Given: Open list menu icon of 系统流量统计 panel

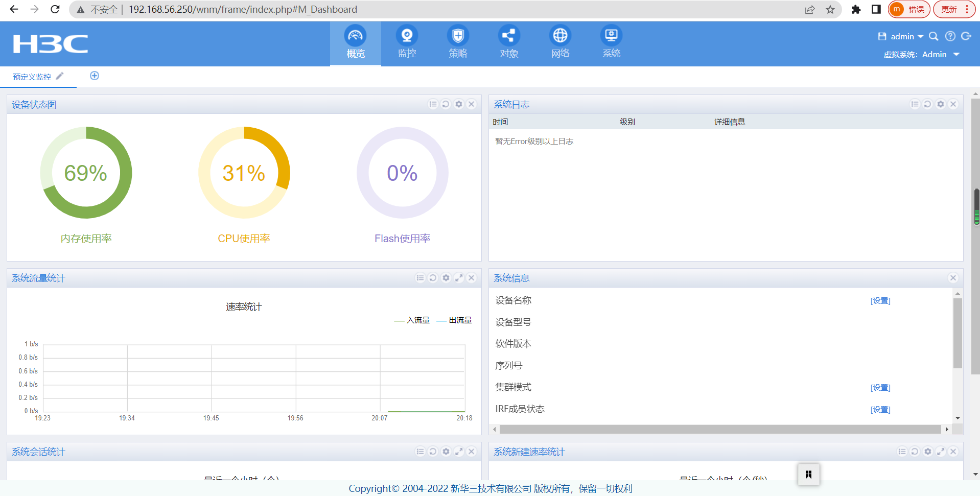Looking at the screenshot, I should coord(420,278).
